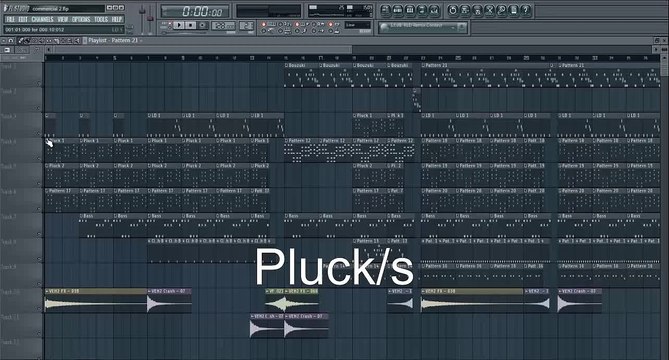The image size is (669, 360).
Task: Click the button on the news panel
Action: click(461, 27)
